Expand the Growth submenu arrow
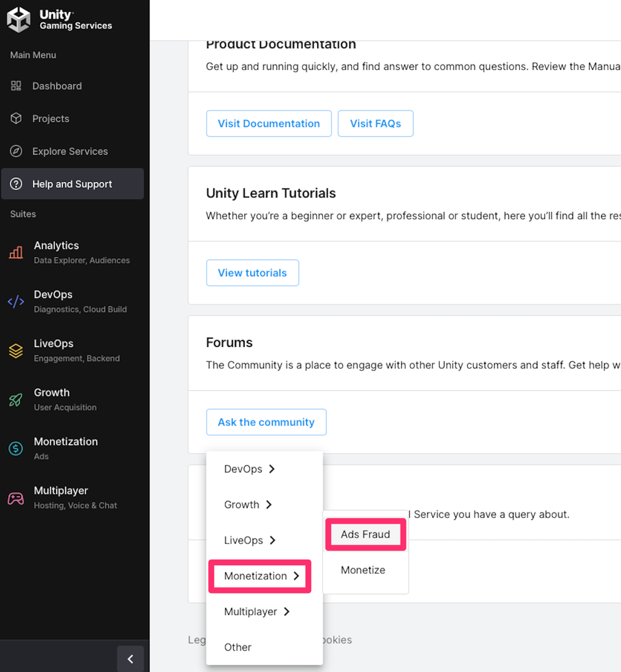Screen dimensions: 621x672 click(x=269, y=505)
